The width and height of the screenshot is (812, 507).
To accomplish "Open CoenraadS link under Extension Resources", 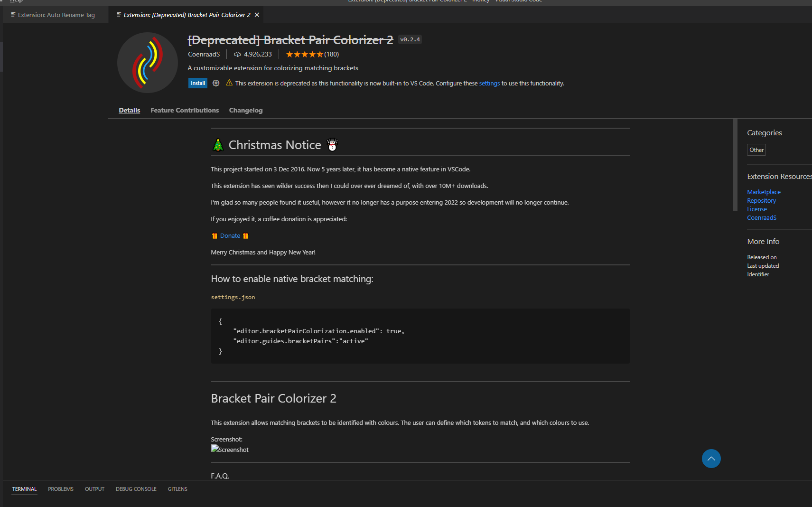I will click(x=762, y=217).
